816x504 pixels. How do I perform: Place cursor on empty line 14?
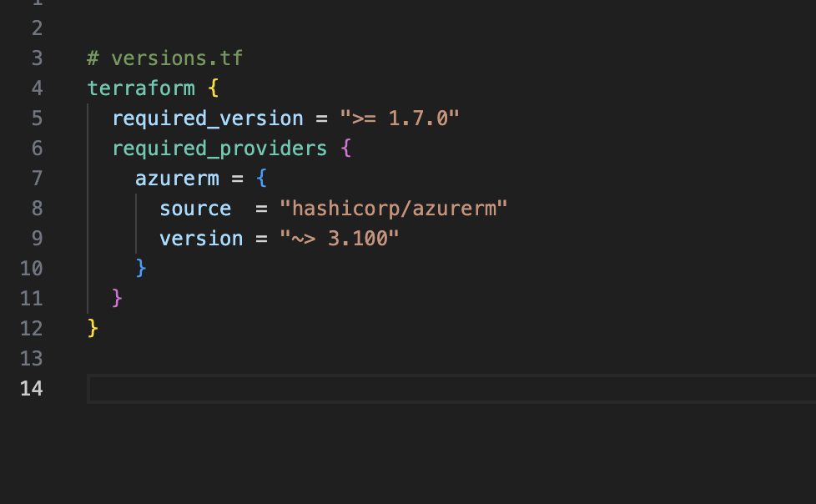tap(451, 388)
